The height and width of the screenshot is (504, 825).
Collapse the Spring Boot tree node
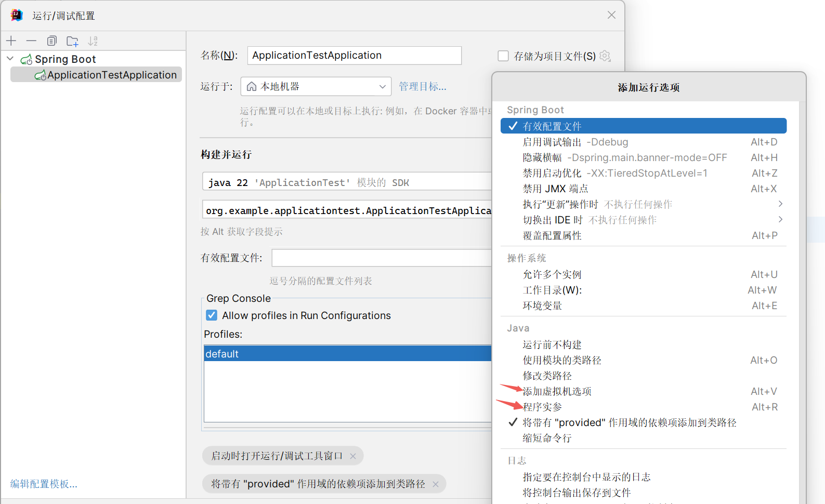click(x=10, y=59)
